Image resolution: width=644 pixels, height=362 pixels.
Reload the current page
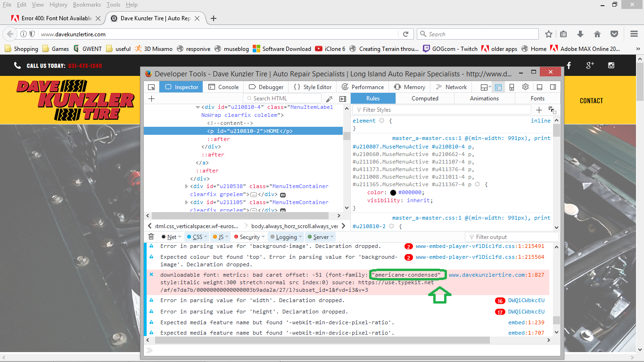pyautogui.click(x=405, y=34)
